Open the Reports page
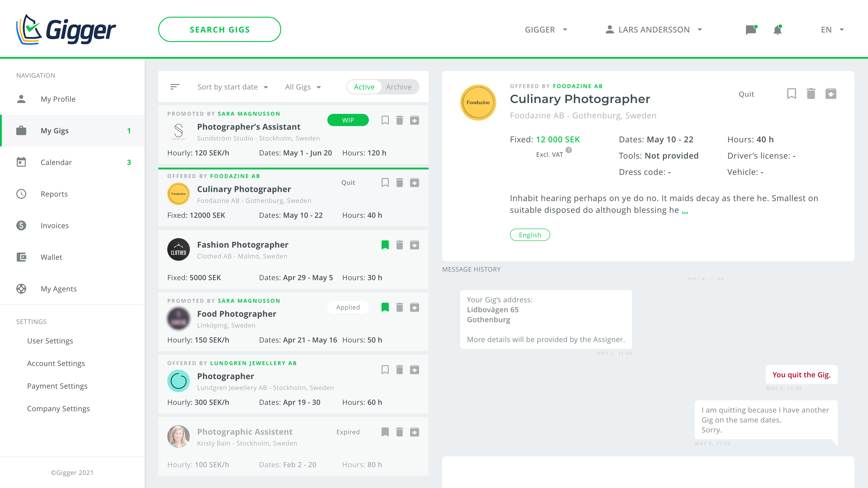The image size is (868, 488). click(72, 194)
